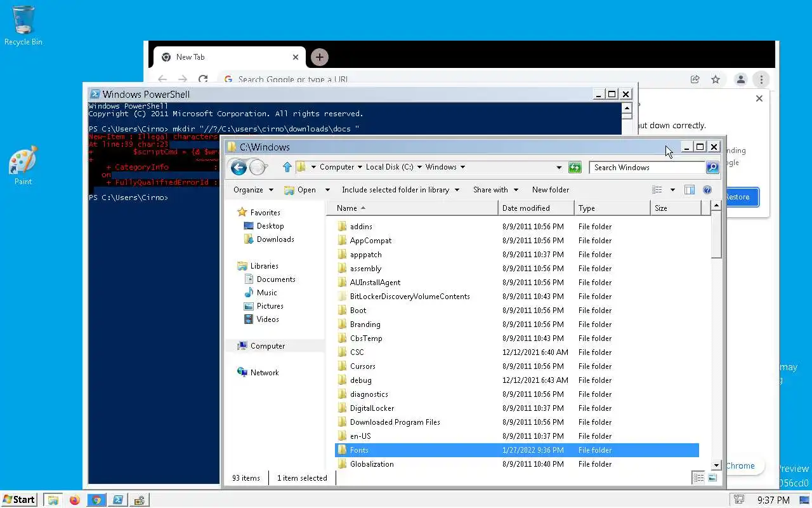Switch to large icons view in status bar corner

[712, 478]
